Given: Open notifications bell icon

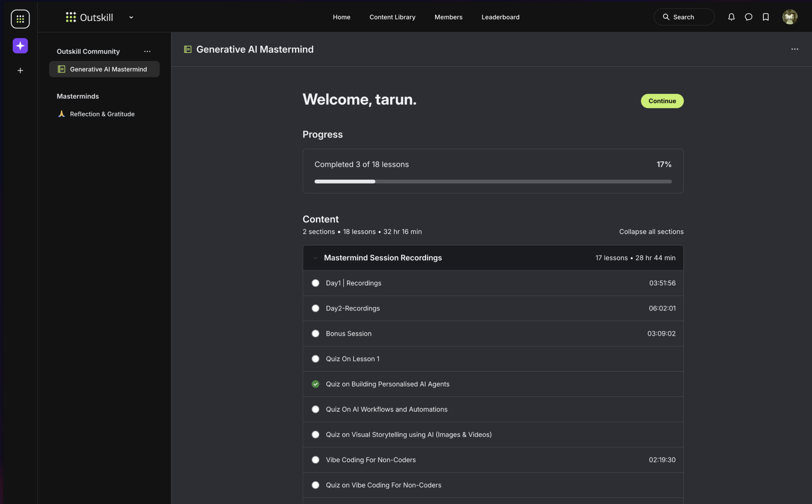Looking at the screenshot, I should [x=731, y=17].
